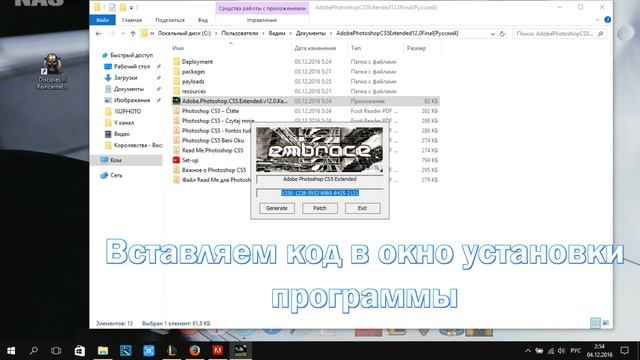Sort by Тип column header
The image size is (640, 360).
pyautogui.click(x=356, y=48)
